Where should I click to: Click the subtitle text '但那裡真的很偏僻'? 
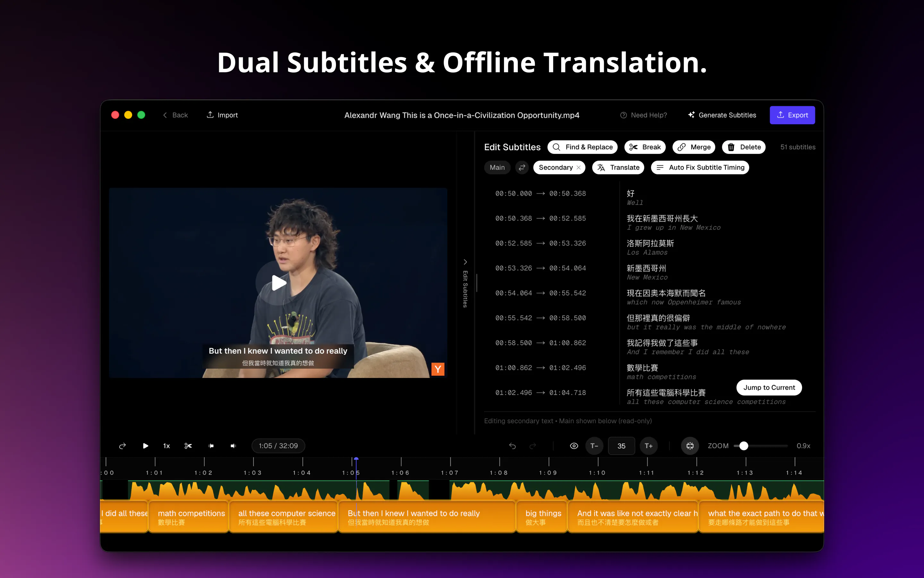point(658,318)
